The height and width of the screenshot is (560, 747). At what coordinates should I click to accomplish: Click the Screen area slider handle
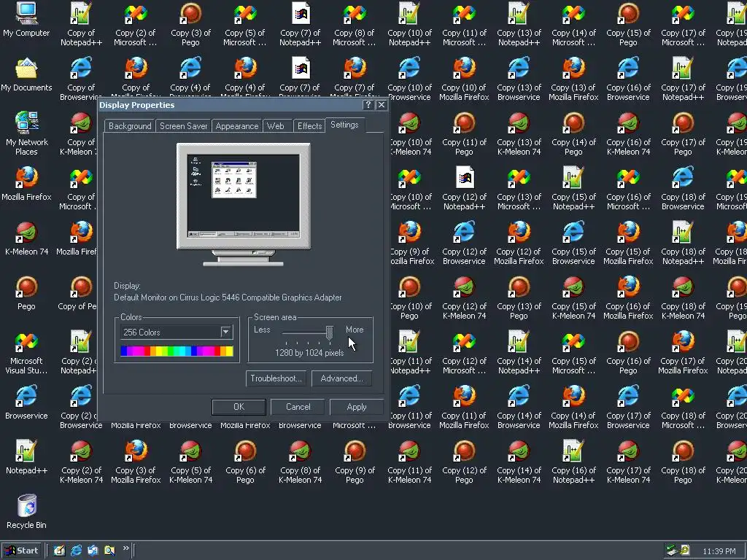click(329, 332)
